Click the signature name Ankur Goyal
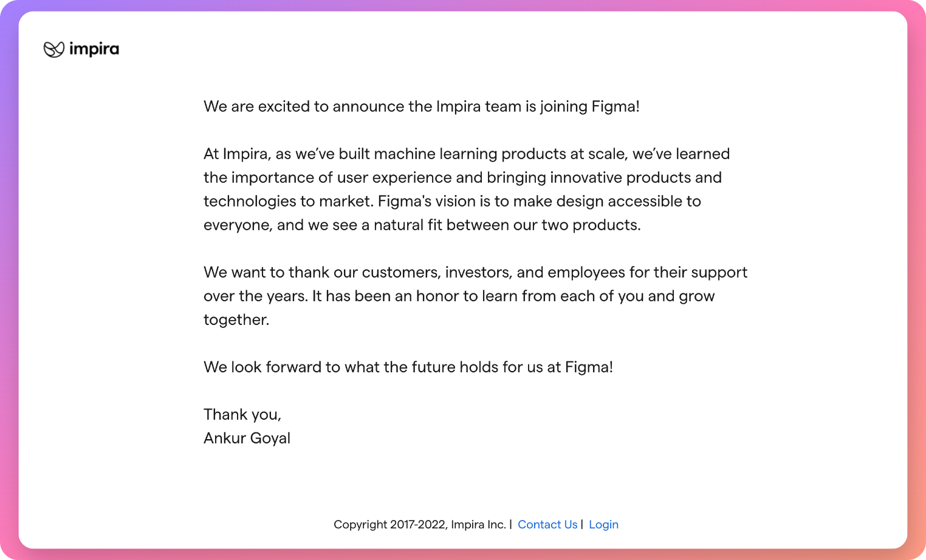The height and width of the screenshot is (560, 926). 247,439
